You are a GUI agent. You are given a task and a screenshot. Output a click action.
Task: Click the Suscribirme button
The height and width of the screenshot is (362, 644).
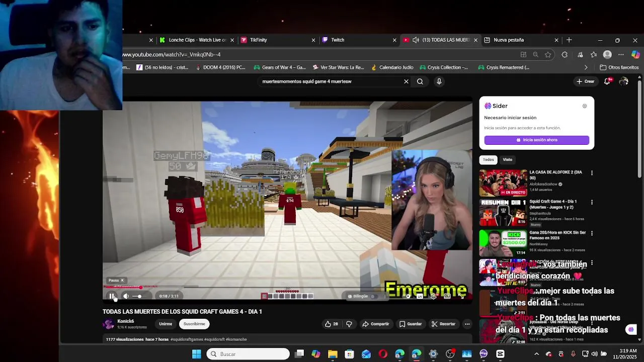(194, 324)
